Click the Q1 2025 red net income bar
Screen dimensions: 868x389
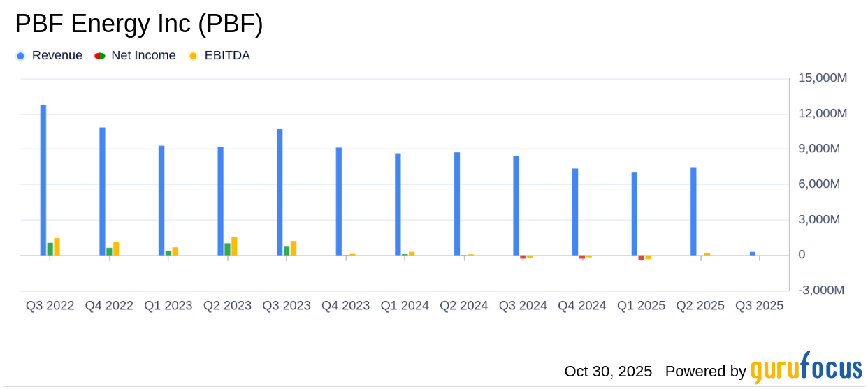click(x=642, y=258)
